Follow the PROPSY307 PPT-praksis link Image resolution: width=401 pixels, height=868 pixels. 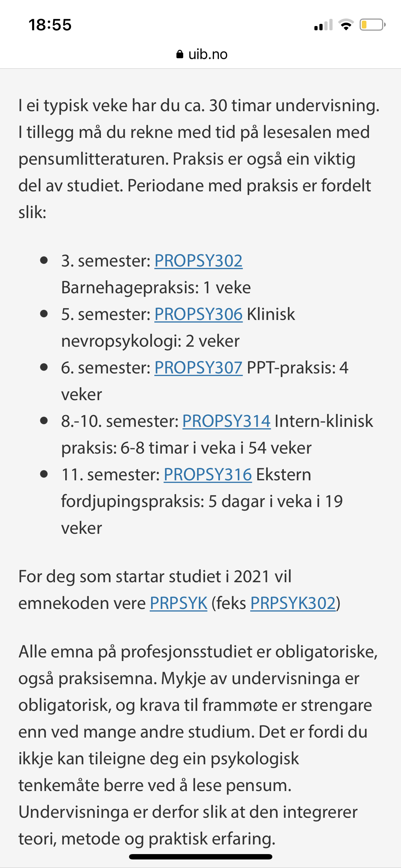[x=198, y=368]
